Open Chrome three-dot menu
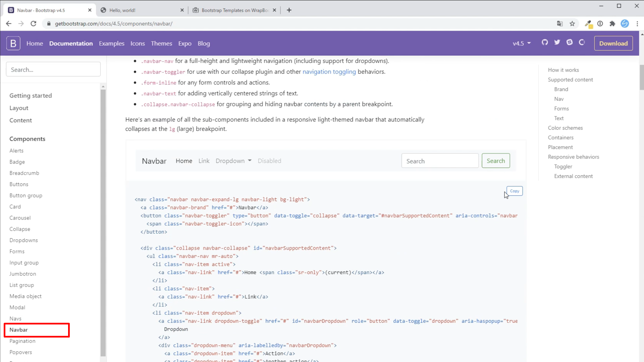644x362 pixels. (x=637, y=23)
